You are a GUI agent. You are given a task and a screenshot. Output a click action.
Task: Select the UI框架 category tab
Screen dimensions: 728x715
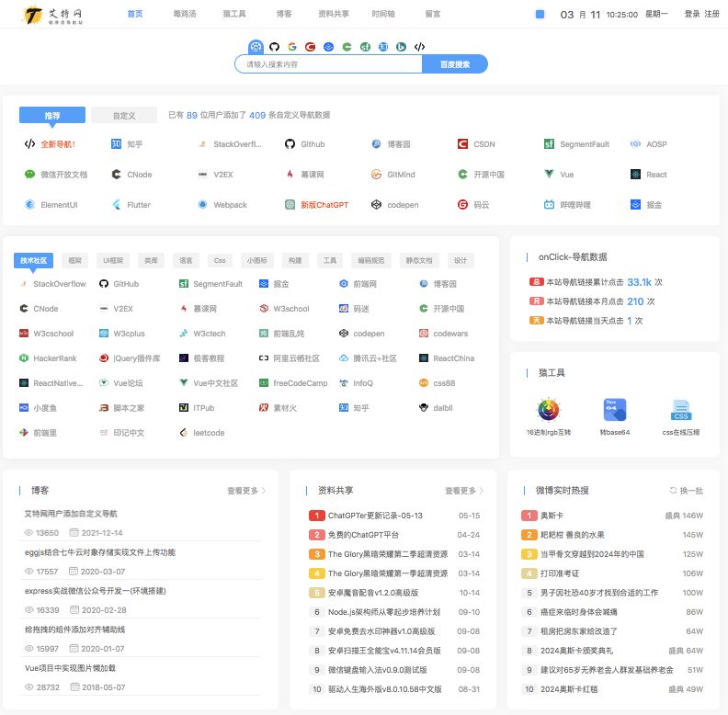113,260
